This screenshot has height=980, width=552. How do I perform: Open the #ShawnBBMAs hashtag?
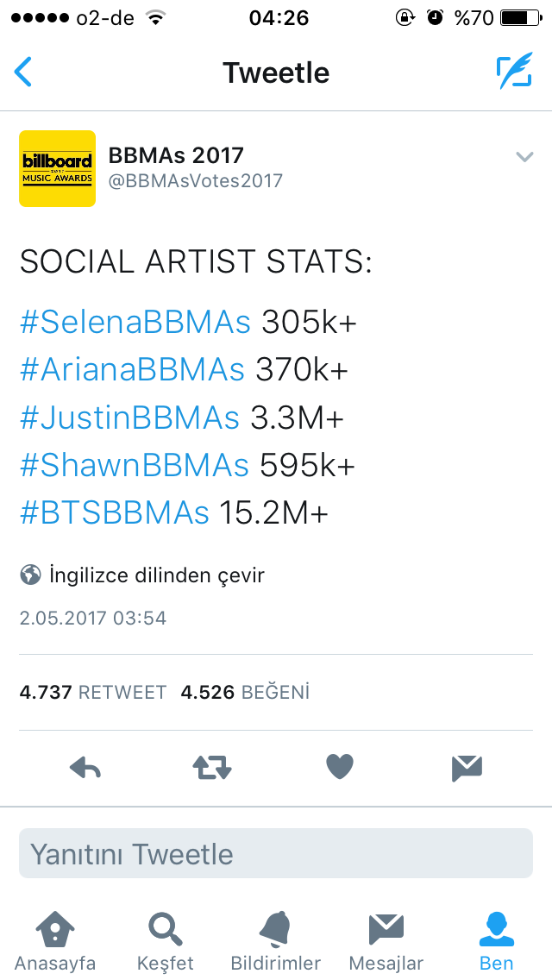tap(135, 466)
